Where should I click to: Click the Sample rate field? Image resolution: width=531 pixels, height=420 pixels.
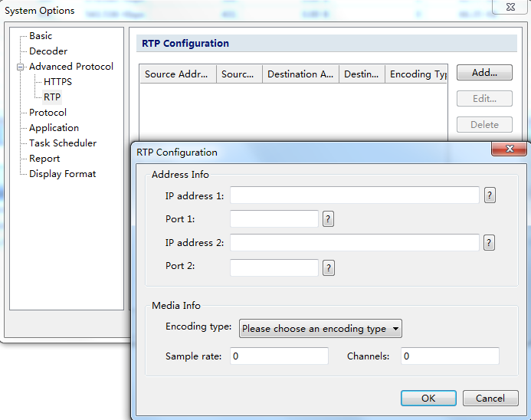279,356
